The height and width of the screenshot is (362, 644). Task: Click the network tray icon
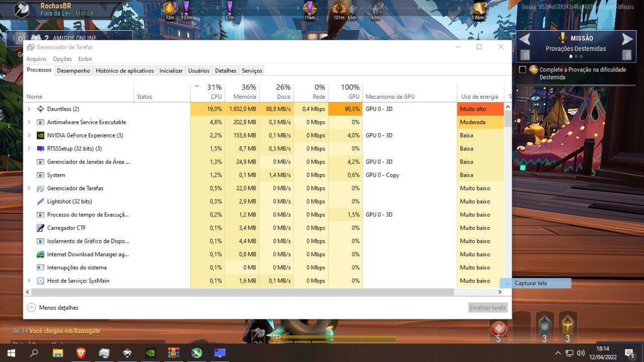(x=570, y=353)
